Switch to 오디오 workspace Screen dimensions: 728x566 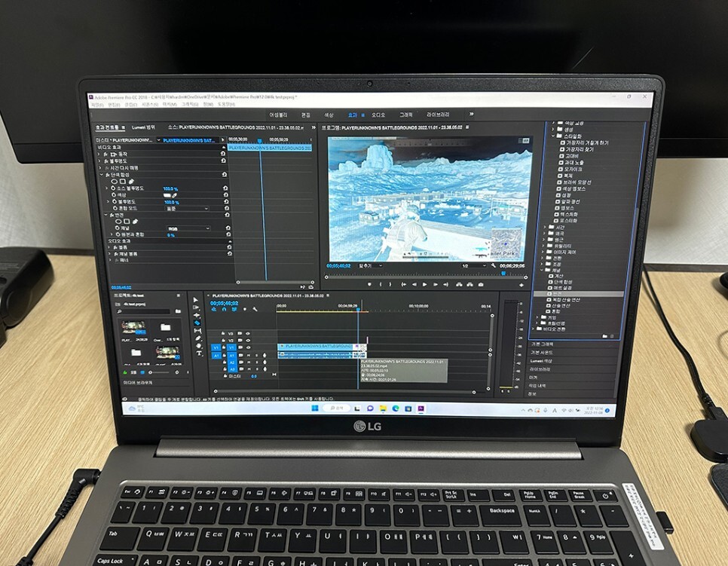point(378,115)
